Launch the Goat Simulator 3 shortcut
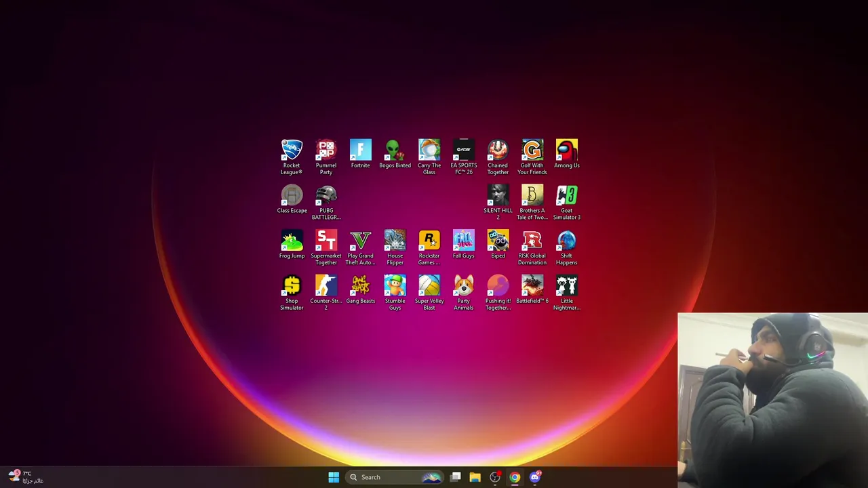The height and width of the screenshot is (488, 868). pyautogui.click(x=567, y=195)
